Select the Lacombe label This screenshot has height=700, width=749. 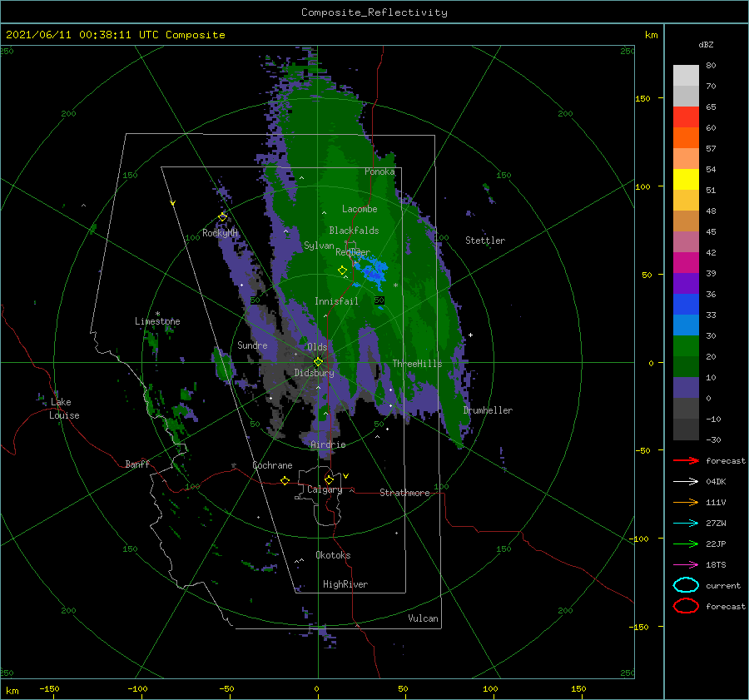pyautogui.click(x=360, y=209)
